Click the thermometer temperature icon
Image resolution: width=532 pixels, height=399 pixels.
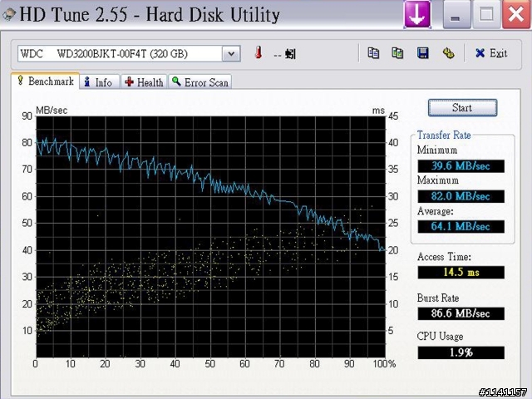click(x=259, y=53)
